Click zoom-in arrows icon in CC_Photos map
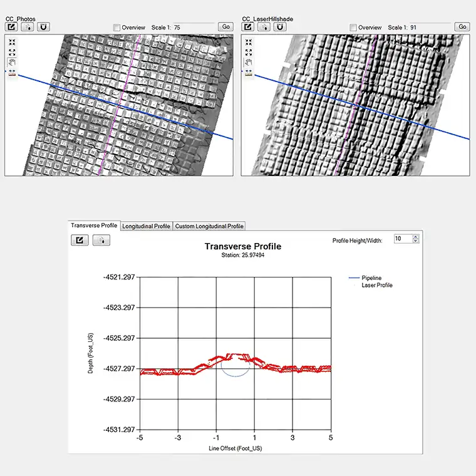Screen dimensions: 476x476 tap(12, 42)
